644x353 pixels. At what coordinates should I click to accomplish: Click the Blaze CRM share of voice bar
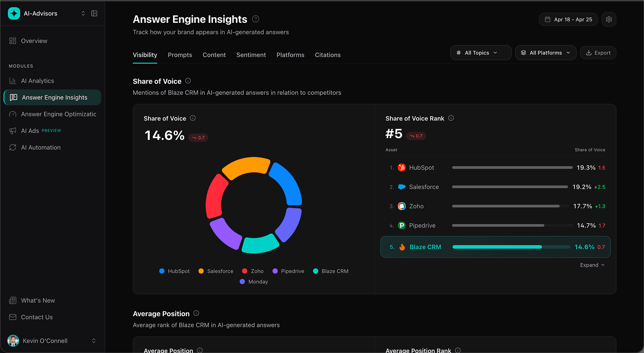(x=512, y=247)
